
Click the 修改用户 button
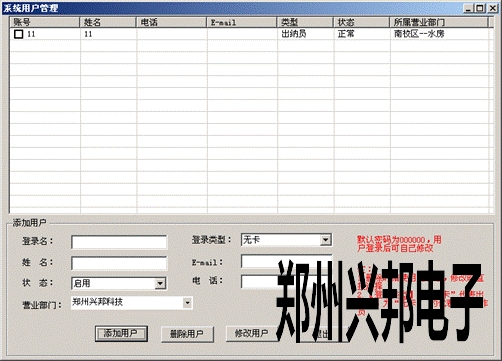click(x=252, y=333)
